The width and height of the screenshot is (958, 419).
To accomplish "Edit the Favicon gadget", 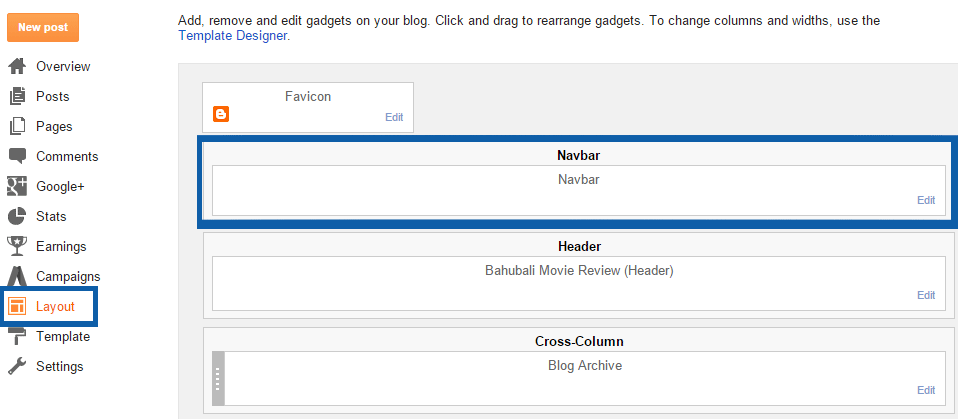I will 394,117.
